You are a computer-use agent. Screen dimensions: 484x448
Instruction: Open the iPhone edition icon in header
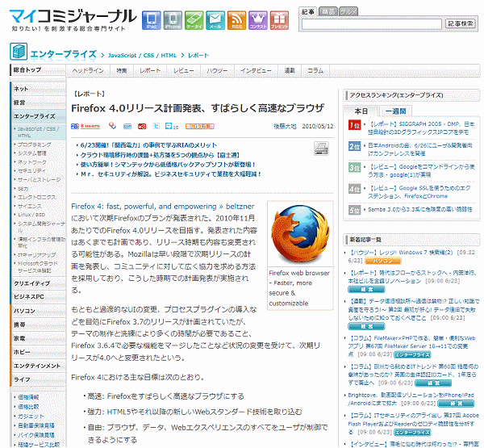173,20
